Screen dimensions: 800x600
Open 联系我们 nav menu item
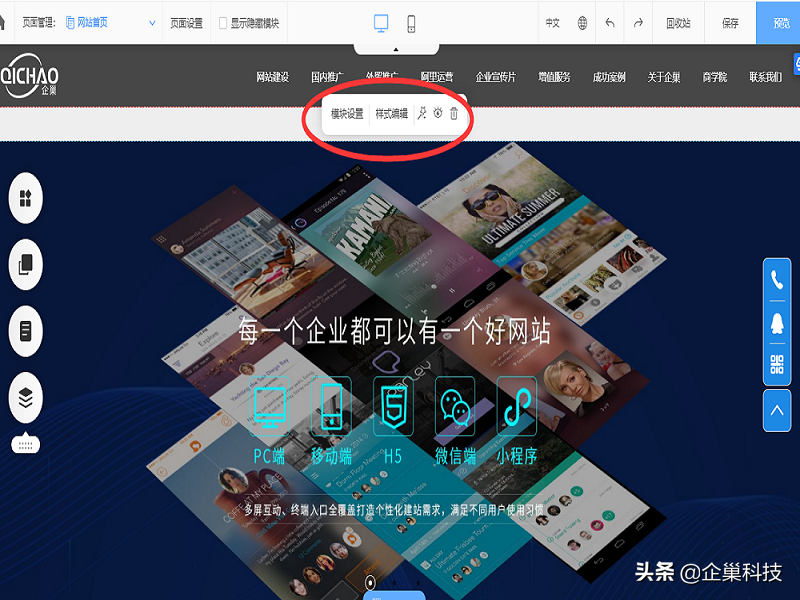coord(765,77)
